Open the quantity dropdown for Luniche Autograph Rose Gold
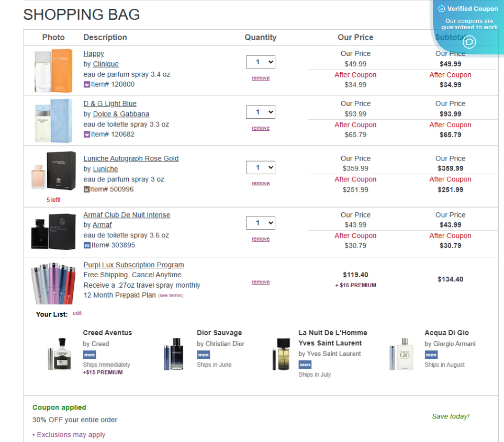This screenshot has height=442, width=504. [x=260, y=167]
